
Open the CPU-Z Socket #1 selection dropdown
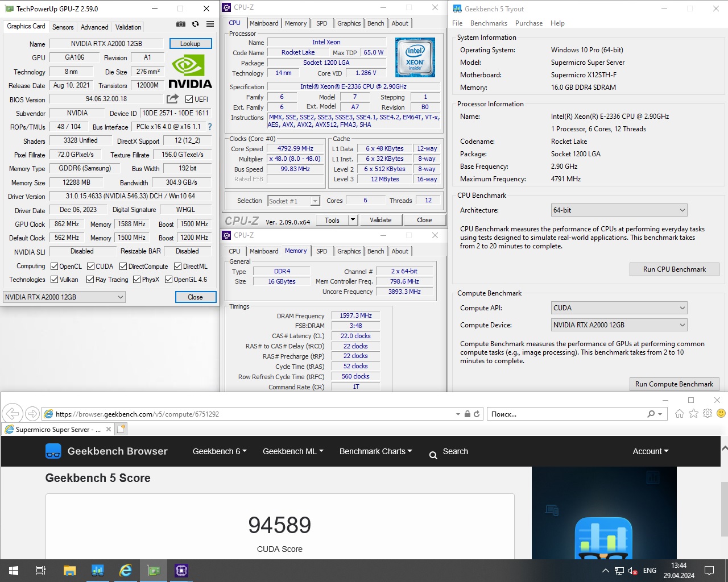tap(293, 201)
